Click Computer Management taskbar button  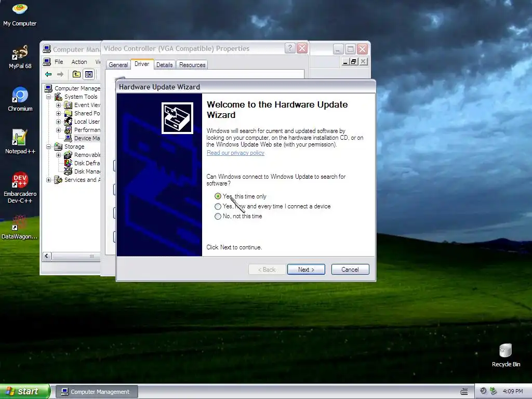97,392
